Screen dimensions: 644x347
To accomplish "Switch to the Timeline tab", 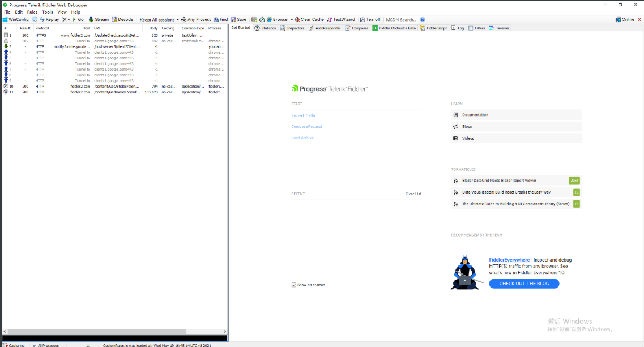I will pos(499,28).
